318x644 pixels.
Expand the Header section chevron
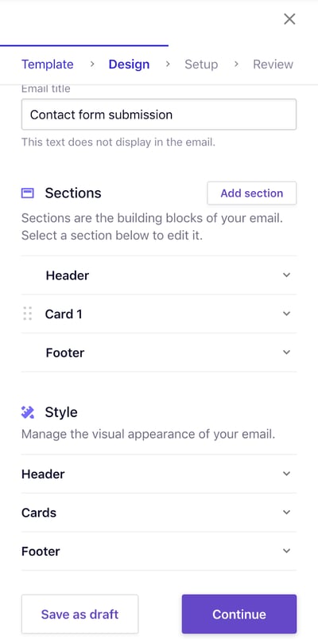(x=286, y=275)
